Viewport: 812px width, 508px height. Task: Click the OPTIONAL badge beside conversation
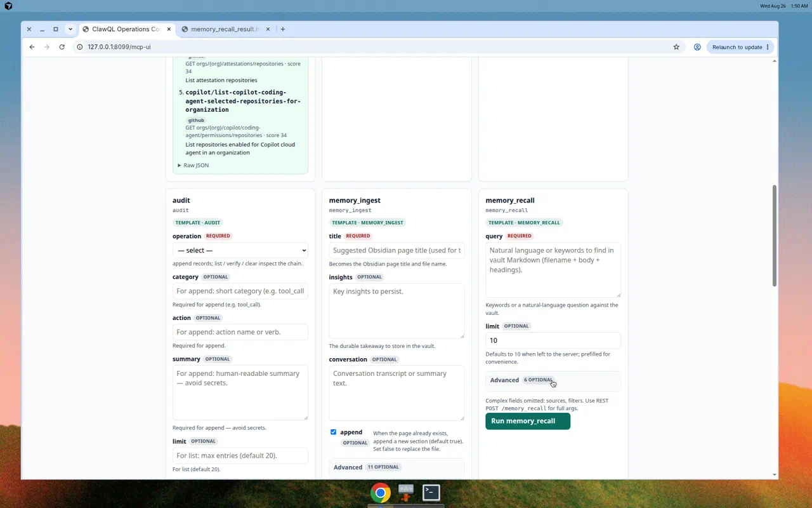[x=384, y=359]
